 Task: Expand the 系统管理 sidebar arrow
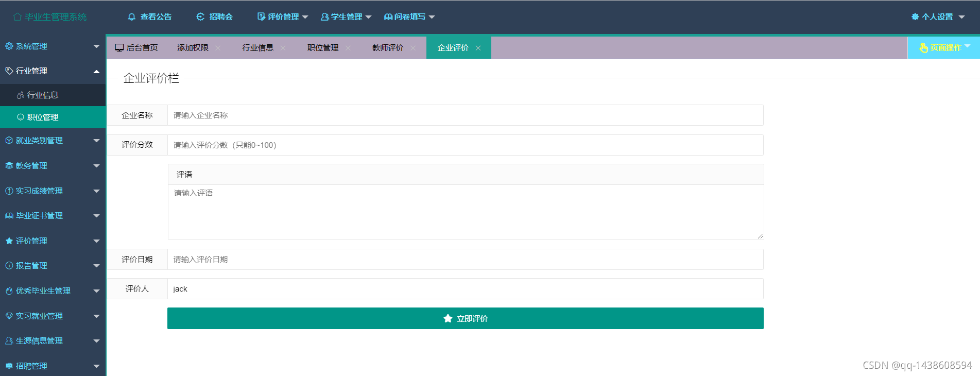coord(96,46)
